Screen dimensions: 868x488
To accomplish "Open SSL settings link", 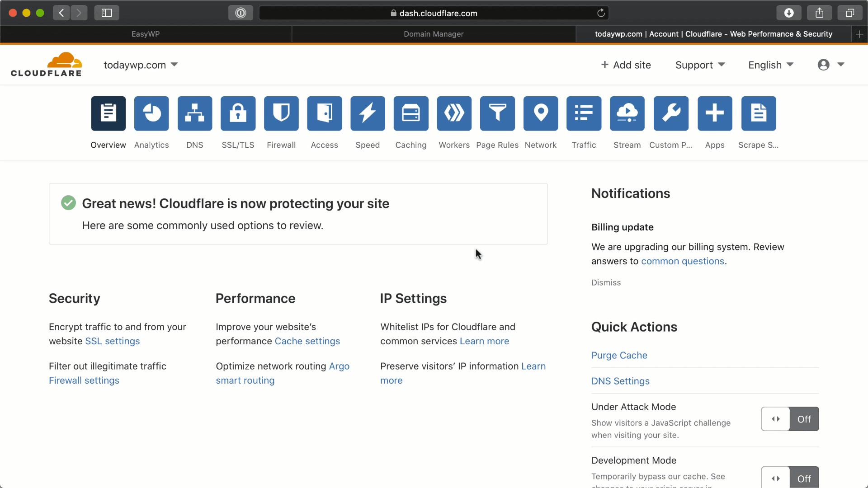I will (113, 341).
